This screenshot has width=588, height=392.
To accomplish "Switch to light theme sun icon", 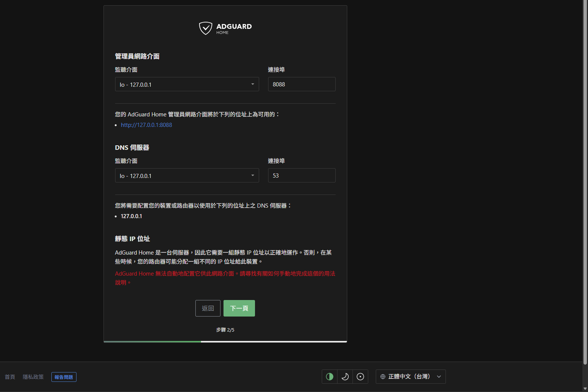I will (360, 377).
